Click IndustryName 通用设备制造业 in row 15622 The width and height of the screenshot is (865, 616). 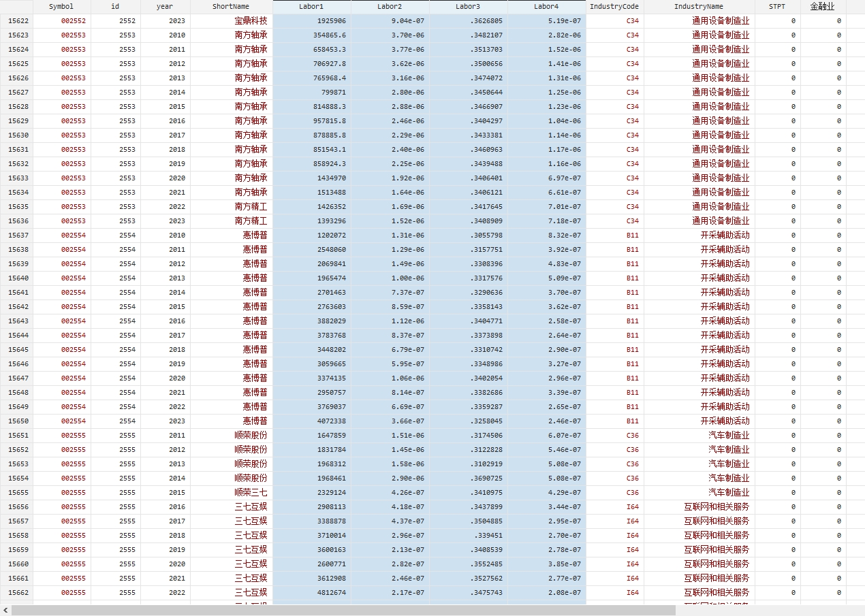pos(721,21)
